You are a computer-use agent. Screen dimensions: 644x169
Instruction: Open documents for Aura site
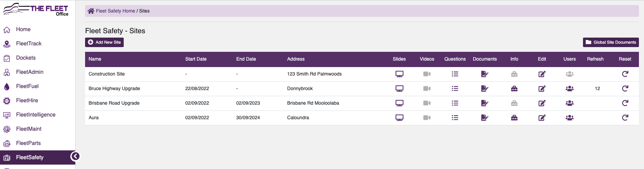485,118
